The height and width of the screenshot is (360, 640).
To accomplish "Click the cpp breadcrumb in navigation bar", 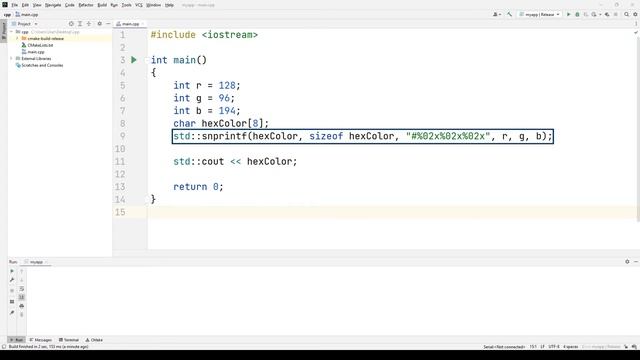I will coord(7,14).
